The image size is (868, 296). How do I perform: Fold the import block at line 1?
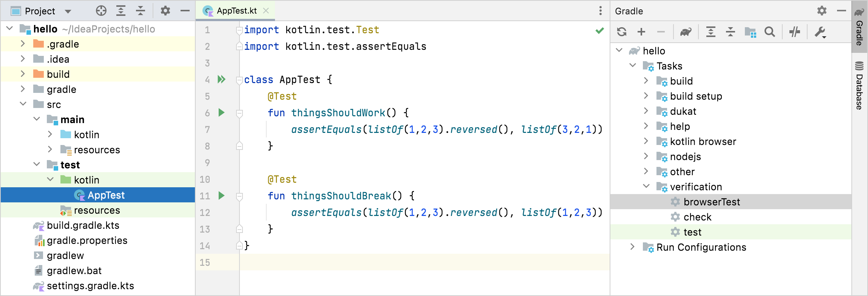[x=239, y=30]
